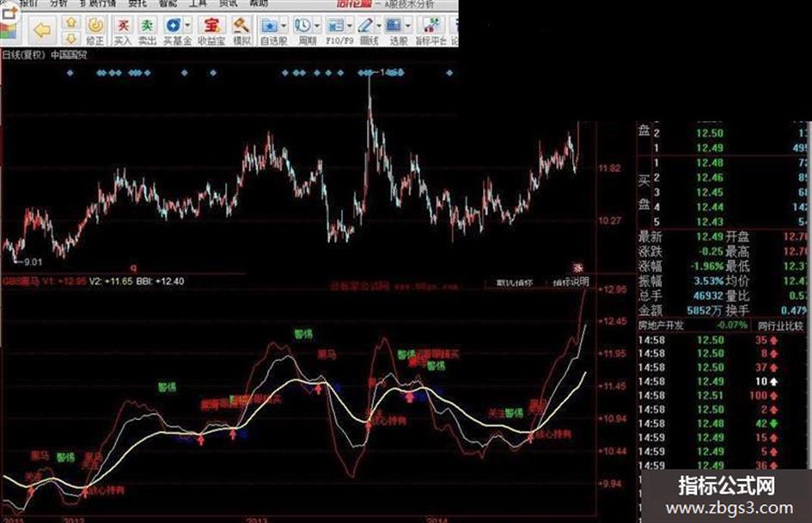Image resolution: width=812 pixels, height=523 pixels.
Task: Open the 卖出 sell icon
Action: point(148,31)
